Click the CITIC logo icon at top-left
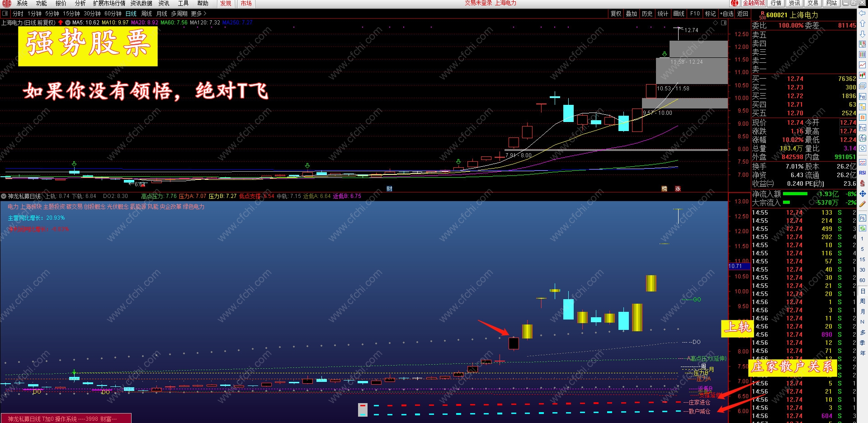Image resolution: width=868 pixels, height=423 pixels. (x=7, y=4)
